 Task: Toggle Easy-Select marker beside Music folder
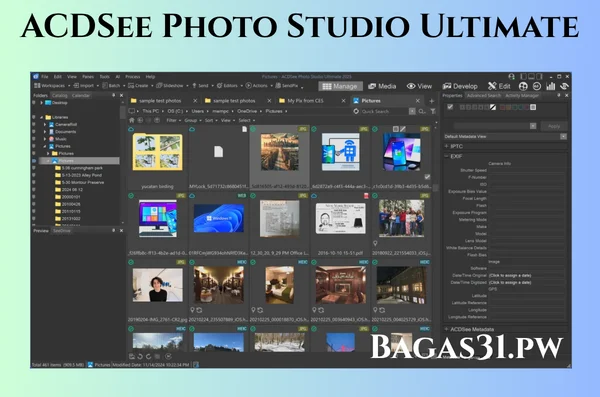pyautogui.click(x=34, y=139)
